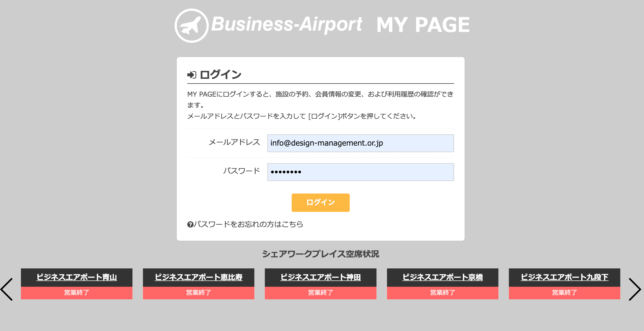Screen dimensions: 644x331
Task: Click 営業終了 status under 恵比寿
Action: click(x=199, y=293)
